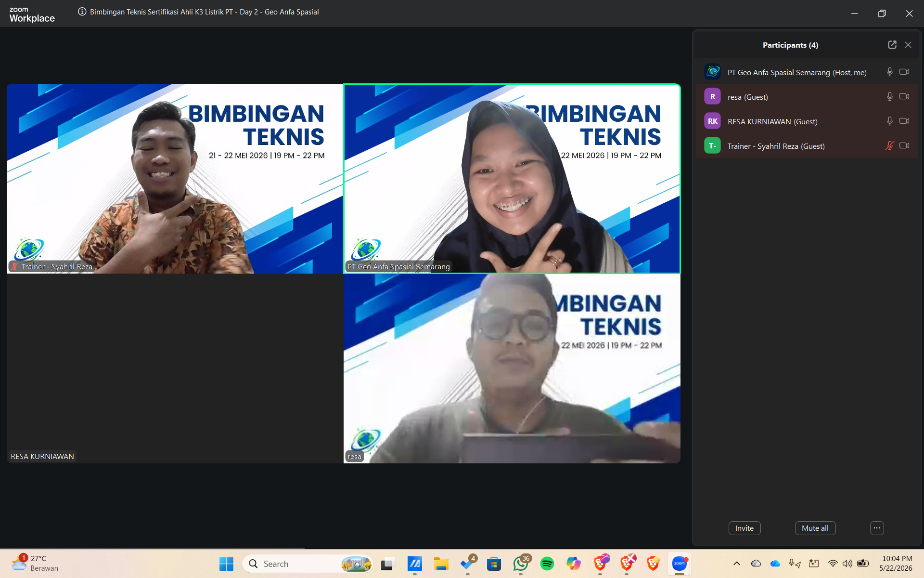Open the weather widget 27°C Berawan
Screen dimensions: 924x578
[x=35, y=564]
